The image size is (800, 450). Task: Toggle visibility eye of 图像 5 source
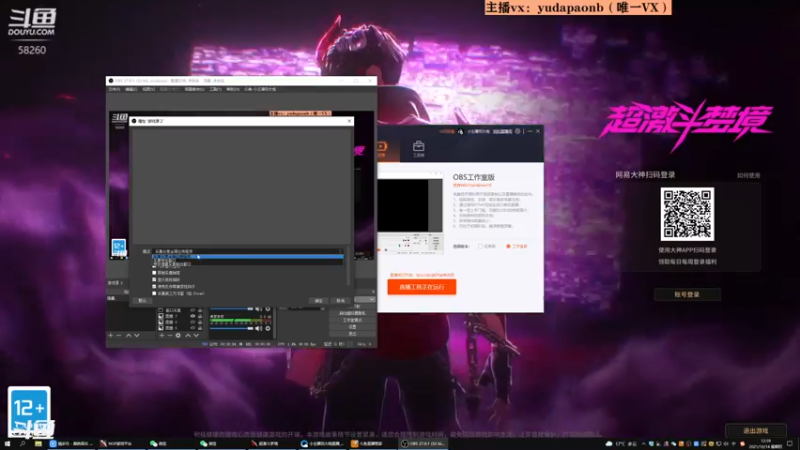tap(193, 328)
